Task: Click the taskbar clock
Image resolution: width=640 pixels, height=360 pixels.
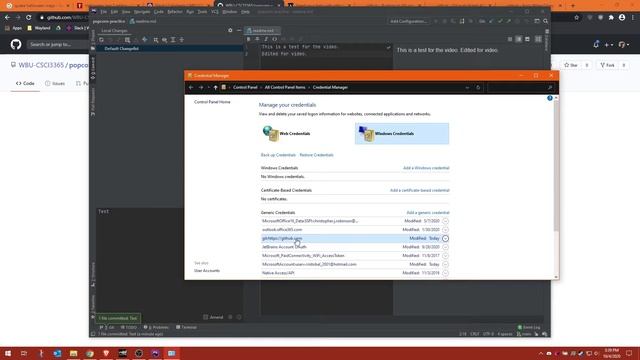Action: [x=611, y=353]
